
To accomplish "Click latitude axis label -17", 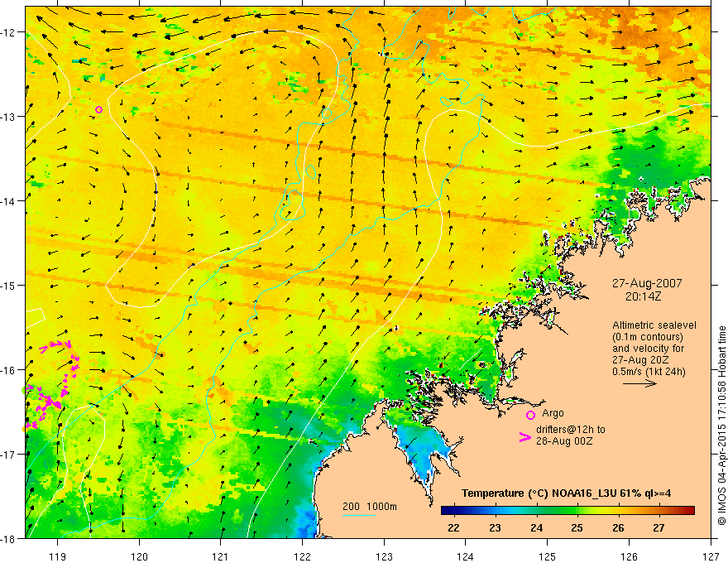I will click(9, 455).
